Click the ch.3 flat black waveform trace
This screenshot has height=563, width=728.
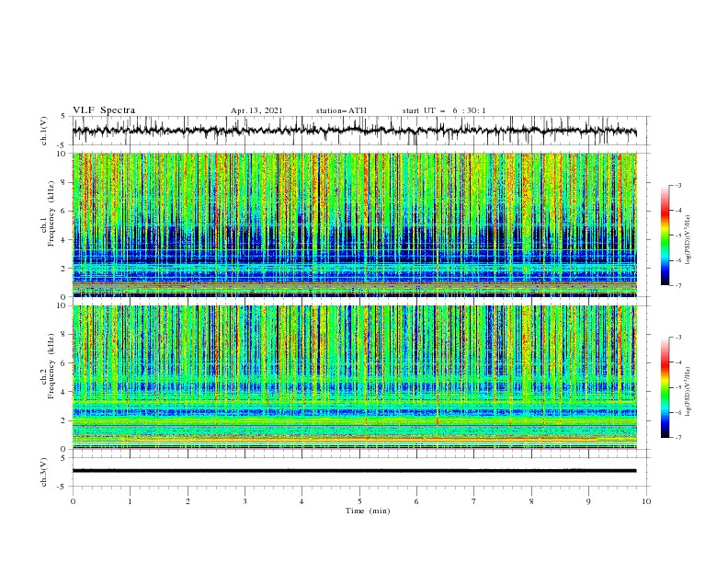tap(354, 471)
